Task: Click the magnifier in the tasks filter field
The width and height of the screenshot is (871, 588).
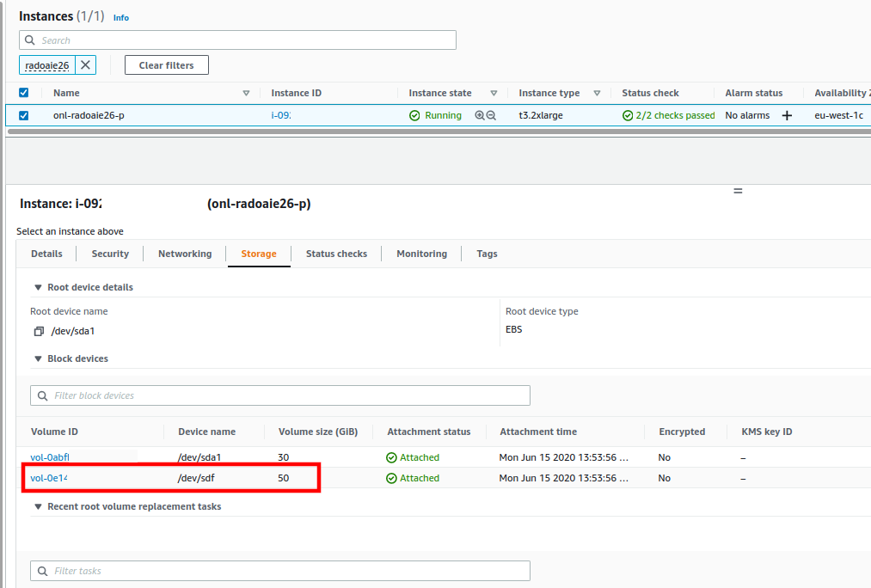Action: [x=43, y=570]
